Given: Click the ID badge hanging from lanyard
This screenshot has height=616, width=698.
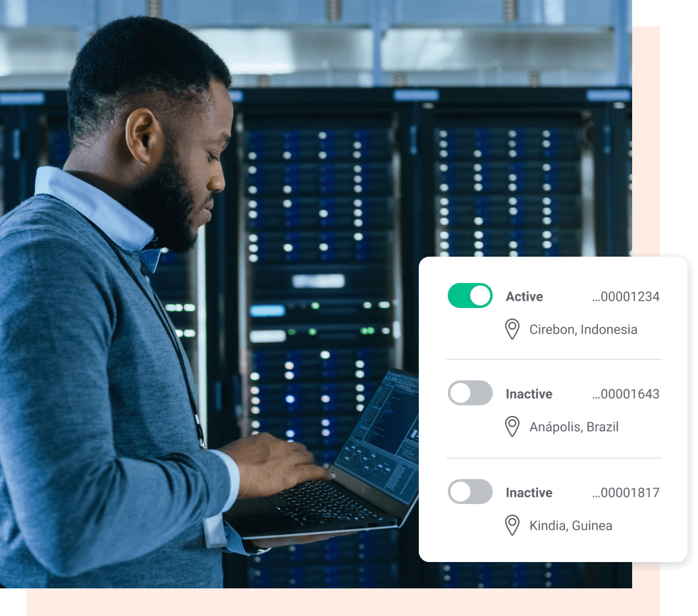Looking at the screenshot, I should (215, 530).
